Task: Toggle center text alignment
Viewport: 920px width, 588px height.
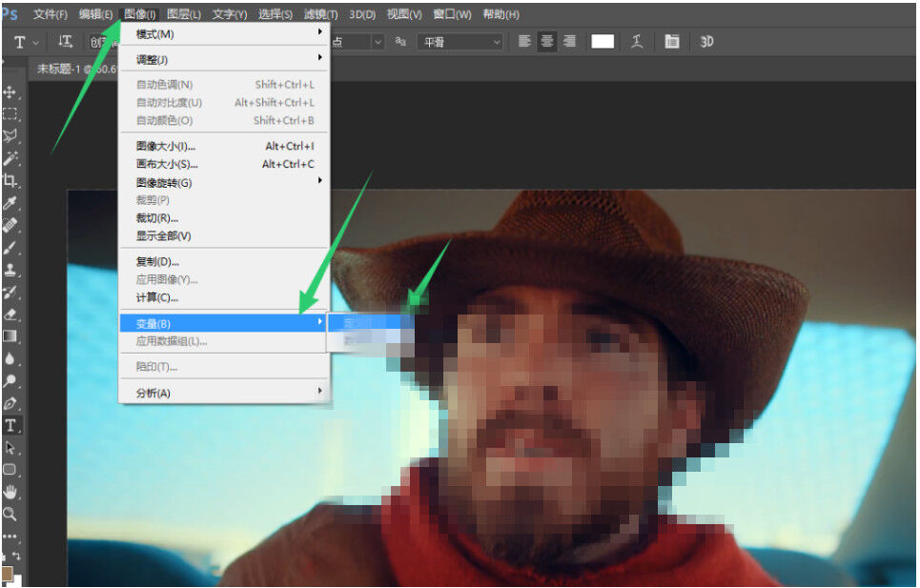Action: click(547, 41)
